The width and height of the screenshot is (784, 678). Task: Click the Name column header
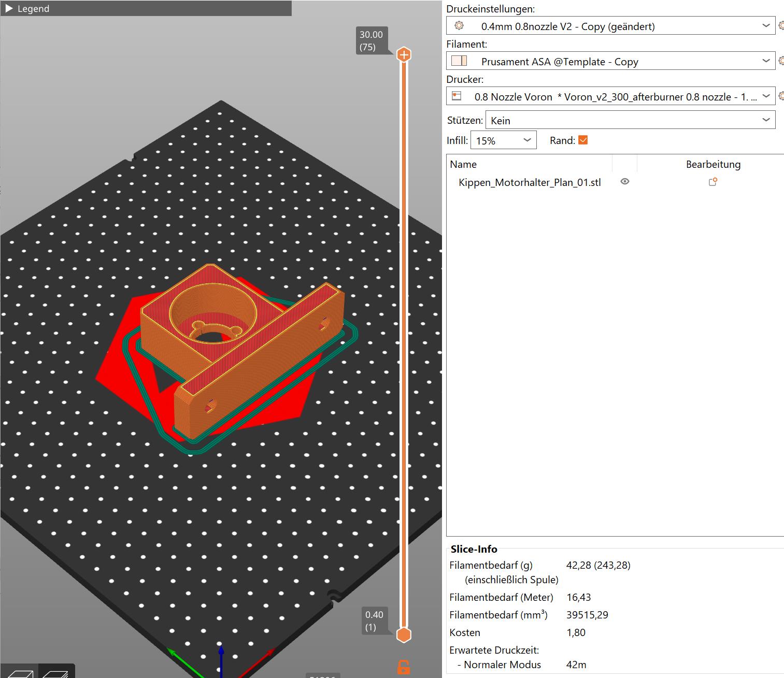[463, 164]
